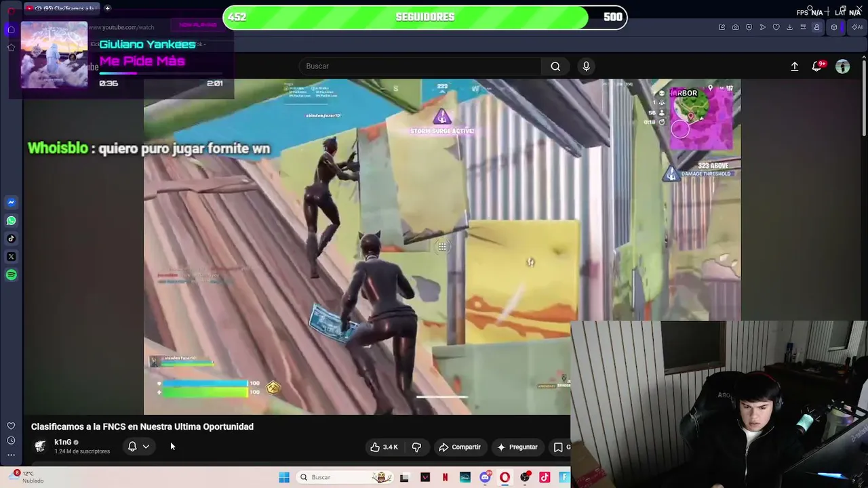The height and width of the screenshot is (488, 868).
Task: Toggle the subscription notification bell for k1nG
Action: coord(132,447)
